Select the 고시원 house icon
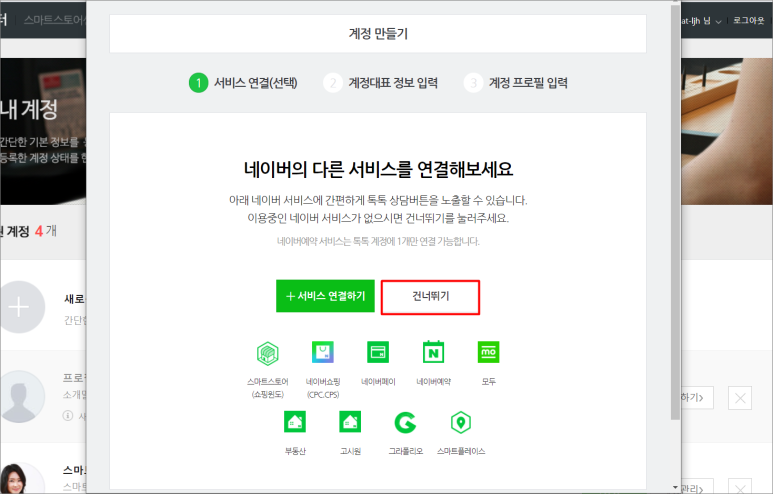Viewport: 773px width, 494px height. pyautogui.click(x=350, y=422)
